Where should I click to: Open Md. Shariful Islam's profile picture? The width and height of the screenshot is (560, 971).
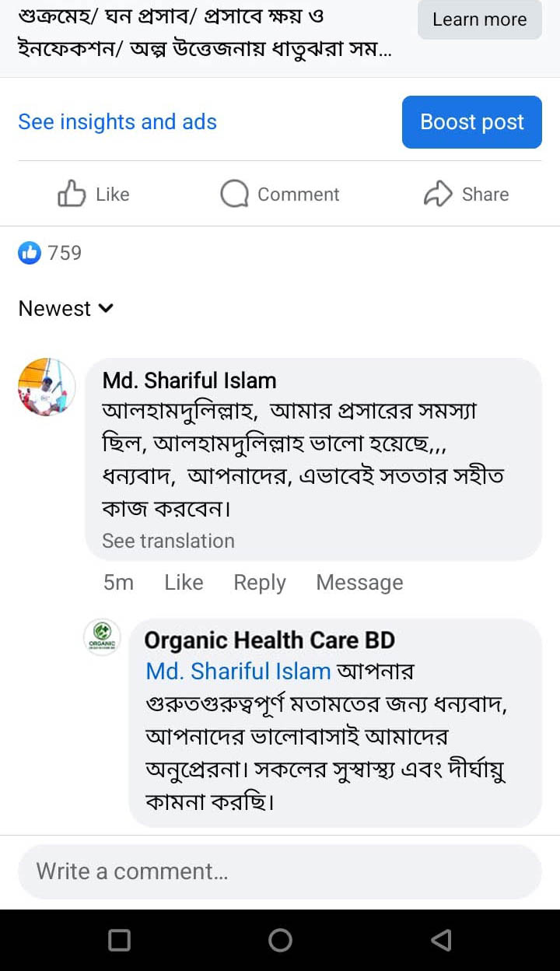coord(47,387)
